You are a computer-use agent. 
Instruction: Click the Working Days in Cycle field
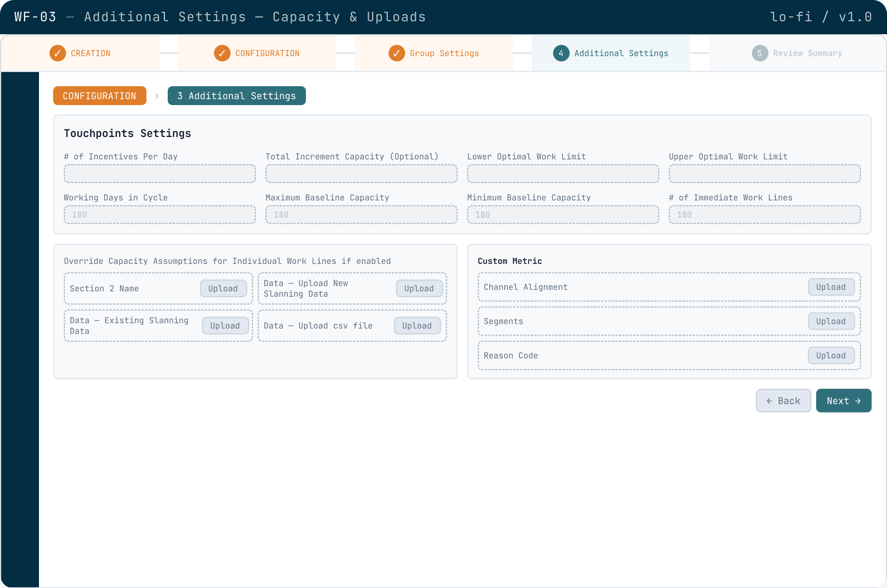point(160,214)
